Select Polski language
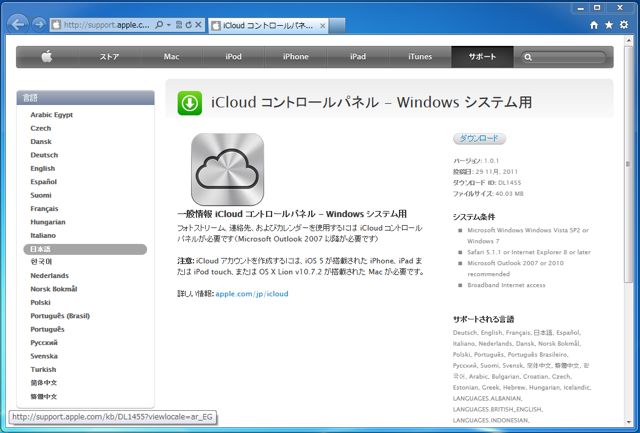Viewport: 640px width, 433px height. pyautogui.click(x=40, y=303)
